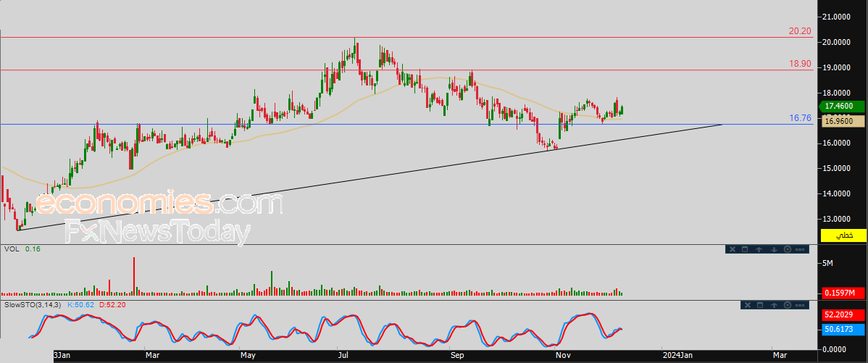The width and height of the screenshot is (868, 363).
Task: Click the SlowSTO(3,14,3) indicator title
Action: click(34, 305)
